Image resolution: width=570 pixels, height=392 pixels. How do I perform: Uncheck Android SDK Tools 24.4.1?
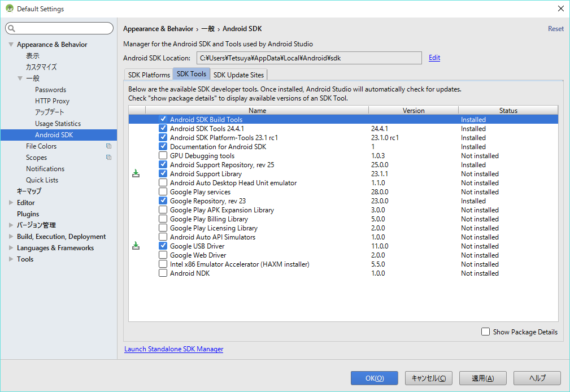(x=163, y=128)
